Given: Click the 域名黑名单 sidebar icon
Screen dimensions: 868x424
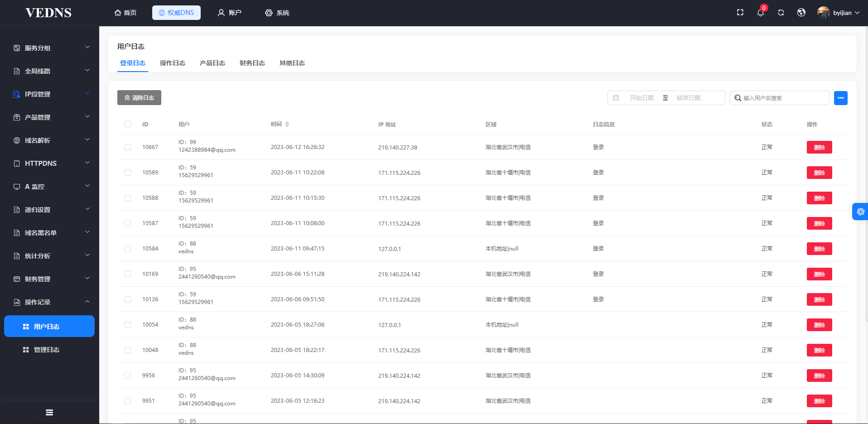Looking at the screenshot, I should 17,233.
